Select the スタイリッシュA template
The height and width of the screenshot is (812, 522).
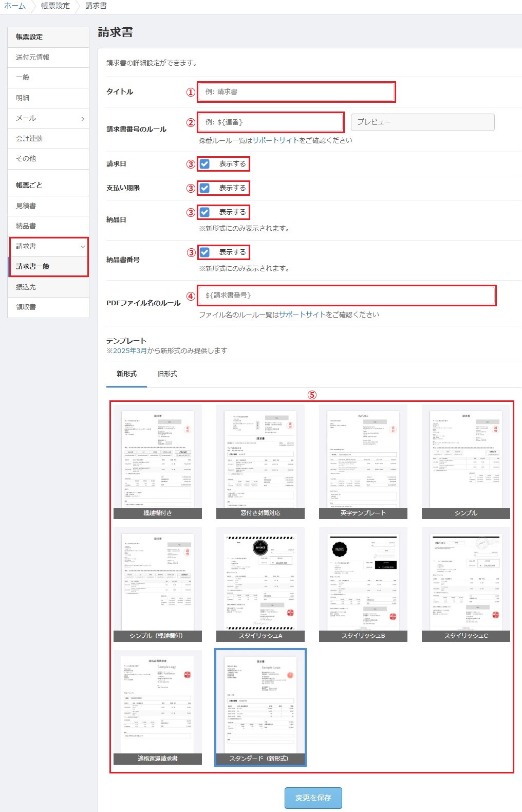260,583
